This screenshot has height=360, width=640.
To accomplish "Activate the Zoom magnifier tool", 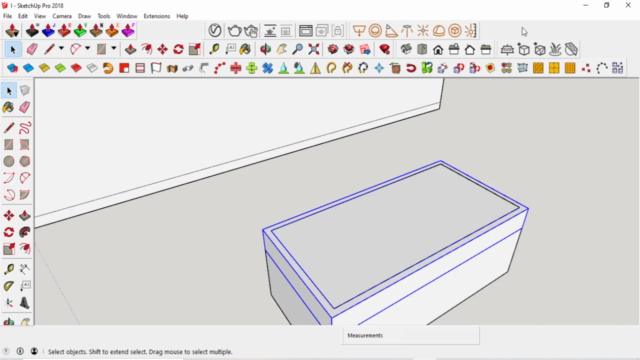I will tap(298, 49).
